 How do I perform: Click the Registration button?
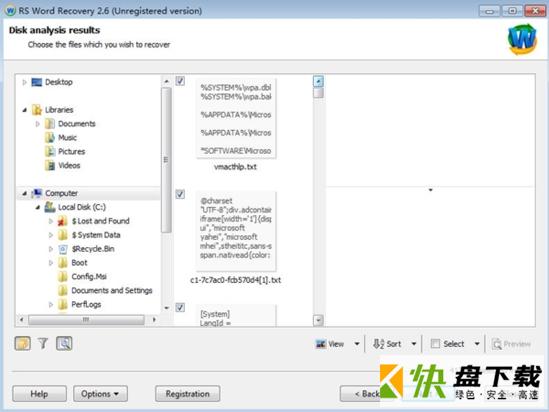pos(188,394)
